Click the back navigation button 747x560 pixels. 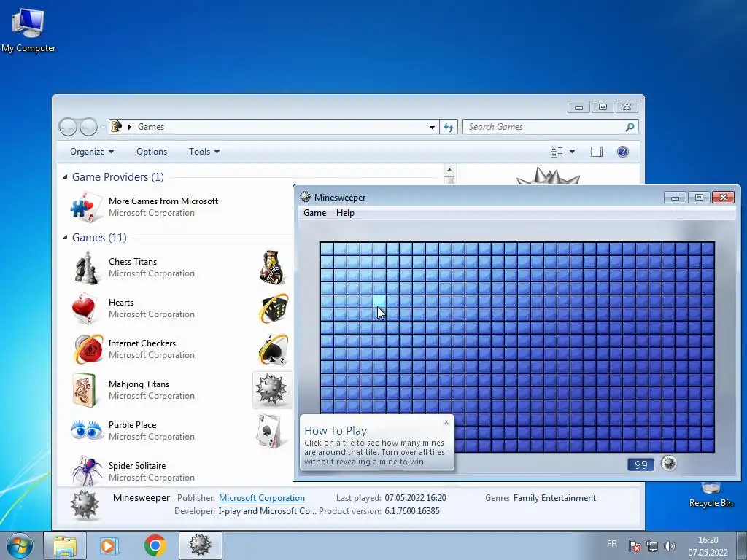pyautogui.click(x=68, y=127)
